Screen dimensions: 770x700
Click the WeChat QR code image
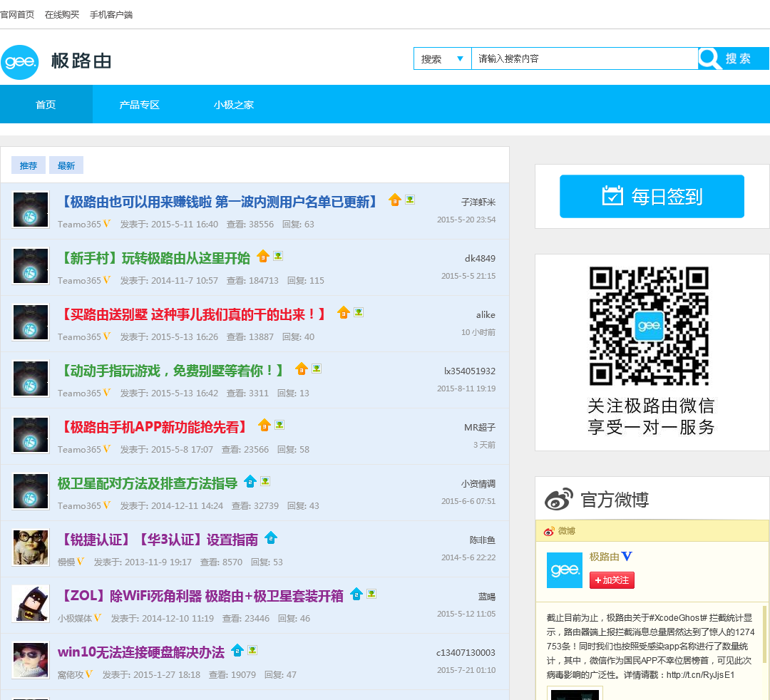click(649, 326)
